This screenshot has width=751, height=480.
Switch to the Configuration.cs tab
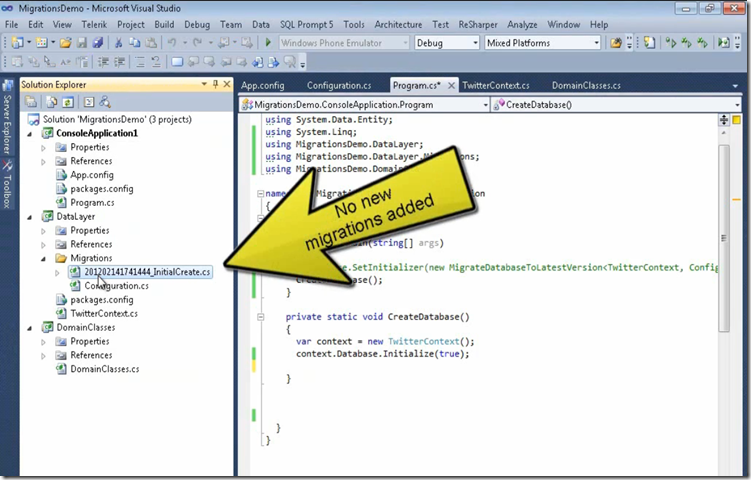click(339, 86)
